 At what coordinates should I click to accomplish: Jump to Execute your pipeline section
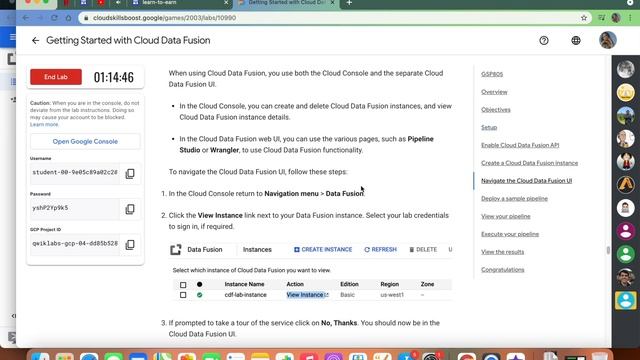(510, 234)
